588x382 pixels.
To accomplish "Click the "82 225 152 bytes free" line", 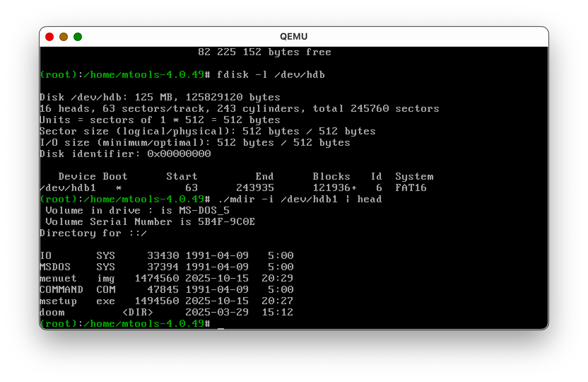I will pos(264,52).
